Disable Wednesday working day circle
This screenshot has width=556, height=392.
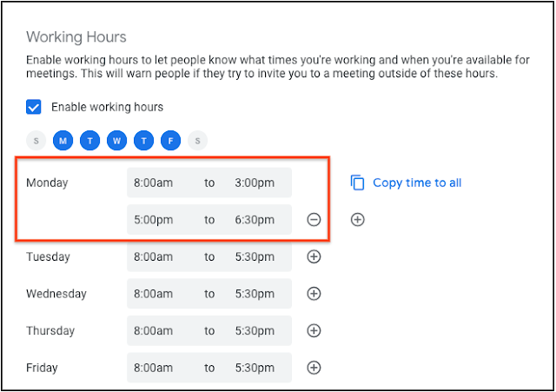click(x=116, y=140)
